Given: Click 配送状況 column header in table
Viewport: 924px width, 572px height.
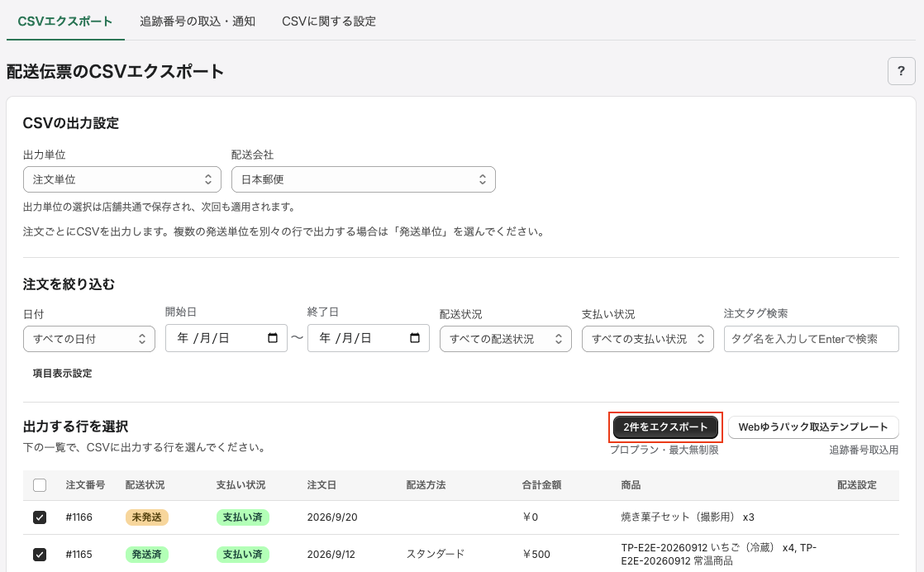Looking at the screenshot, I should [x=145, y=485].
